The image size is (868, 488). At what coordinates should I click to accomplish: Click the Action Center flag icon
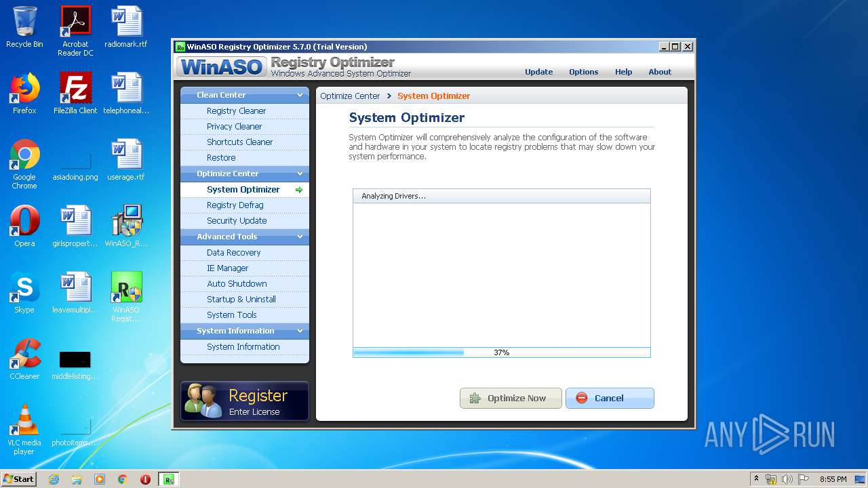(x=804, y=479)
